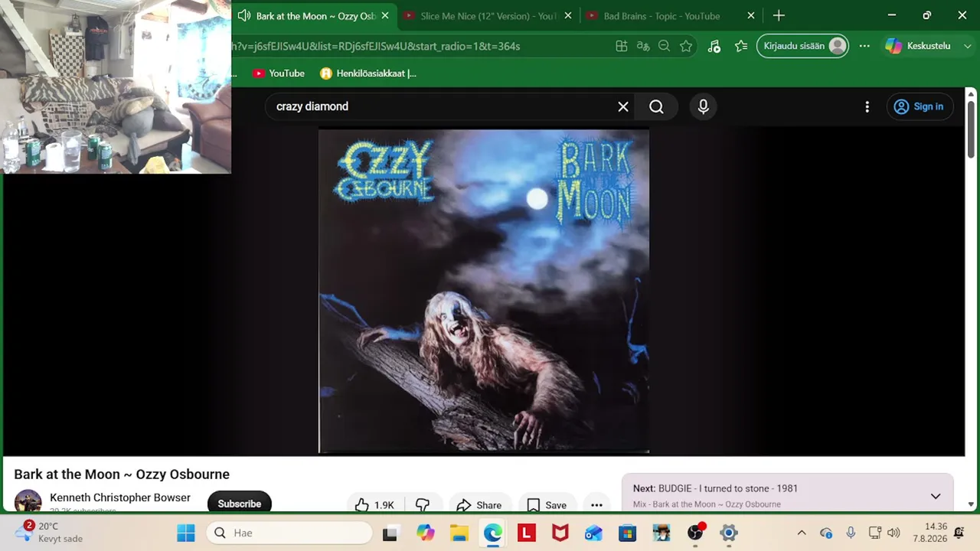Open Edge settings and more menu
This screenshot has height=551, width=980.
(x=864, y=46)
